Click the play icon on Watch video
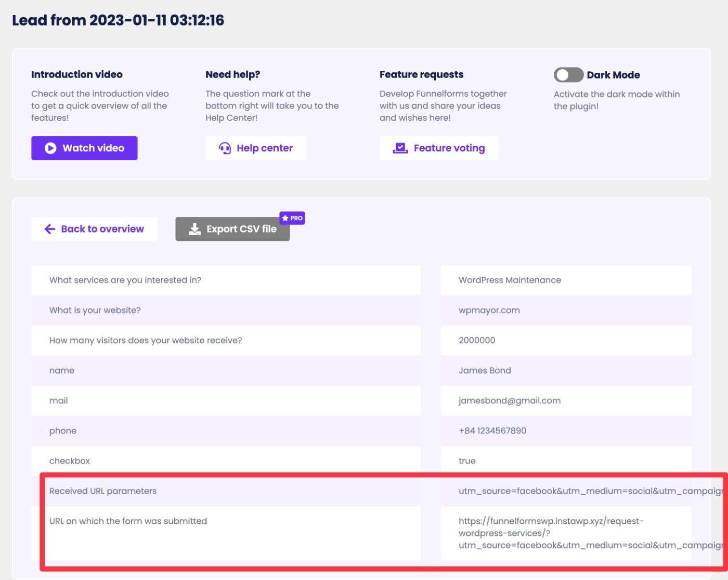Viewport: 728px width, 580px height. 50,148
